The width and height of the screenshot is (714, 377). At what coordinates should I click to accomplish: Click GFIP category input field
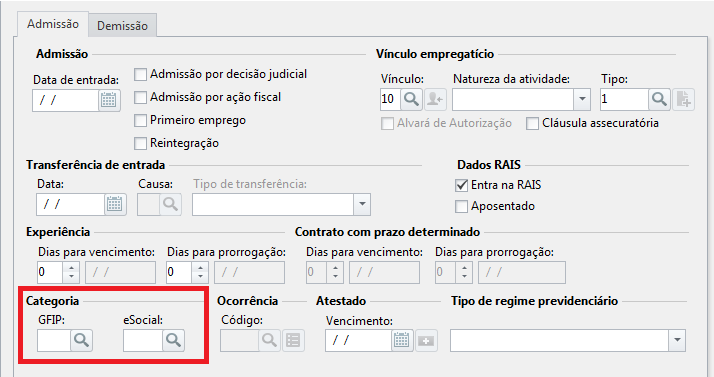[x=54, y=340]
